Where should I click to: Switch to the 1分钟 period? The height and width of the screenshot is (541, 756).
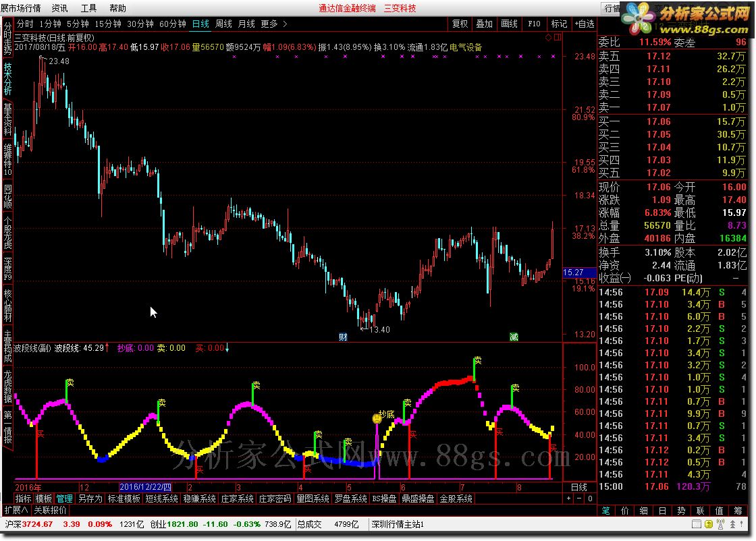tap(50, 24)
